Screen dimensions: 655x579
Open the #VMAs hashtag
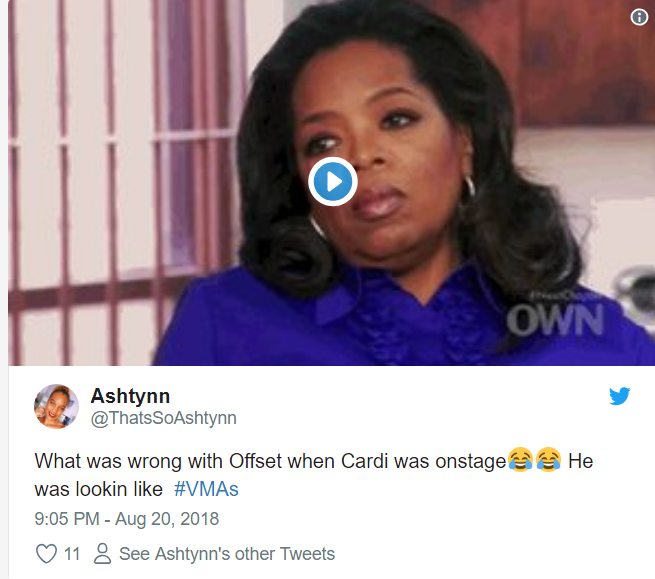click(x=206, y=489)
